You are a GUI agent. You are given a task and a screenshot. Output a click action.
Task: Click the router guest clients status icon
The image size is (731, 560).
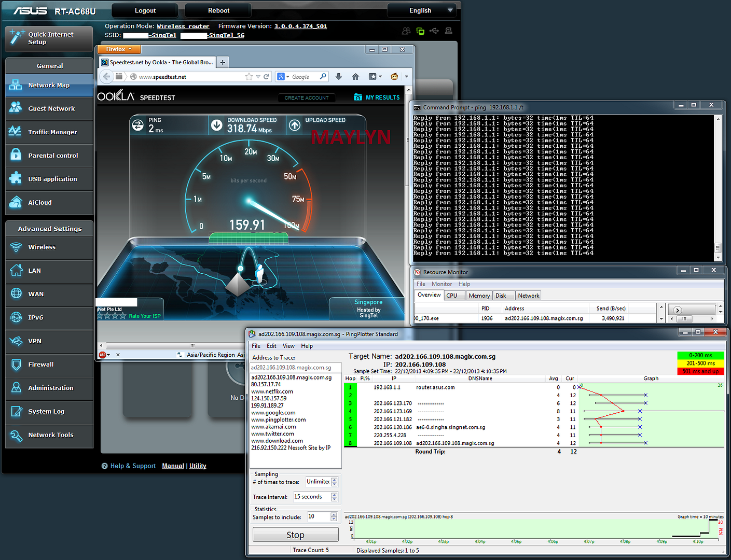pos(406,31)
